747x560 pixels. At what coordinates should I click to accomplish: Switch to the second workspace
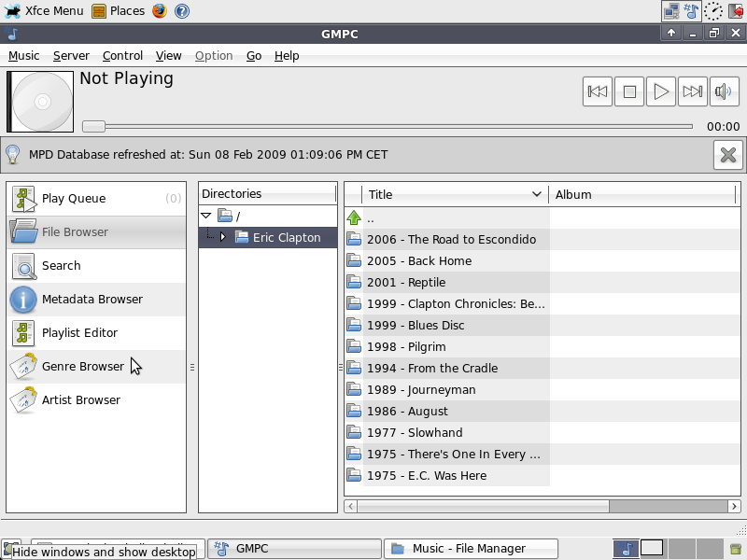pos(652,548)
